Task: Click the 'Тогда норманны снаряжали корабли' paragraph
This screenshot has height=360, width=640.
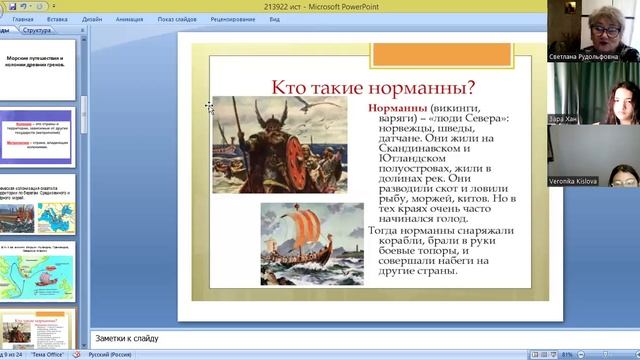Action: 441,251
